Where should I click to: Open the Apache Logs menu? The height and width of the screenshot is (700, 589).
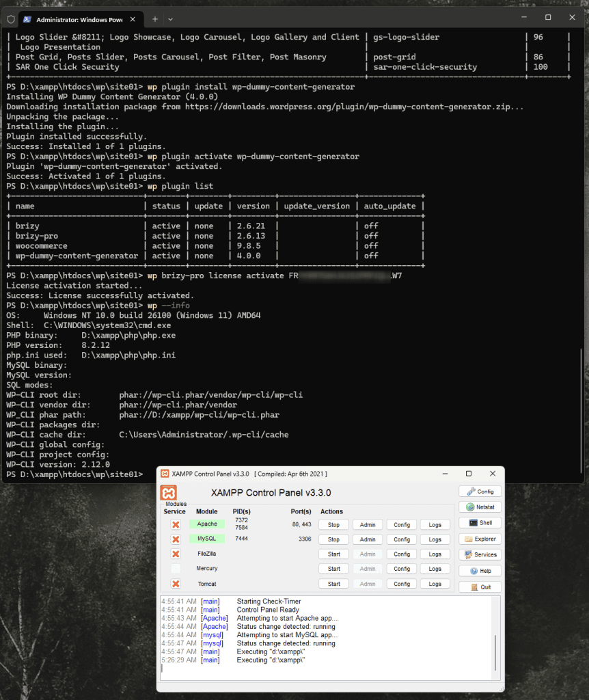tap(435, 525)
